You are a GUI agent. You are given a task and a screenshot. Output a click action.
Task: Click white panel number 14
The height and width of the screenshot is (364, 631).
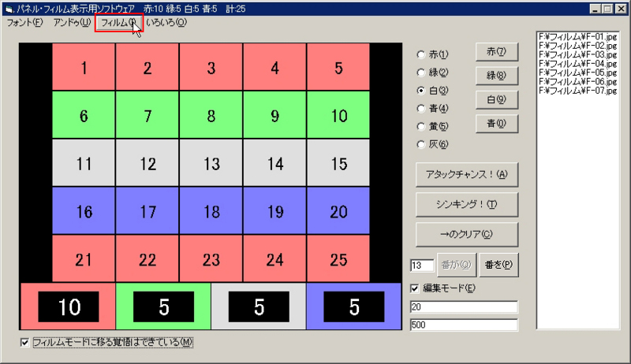pyautogui.click(x=274, y=163)
